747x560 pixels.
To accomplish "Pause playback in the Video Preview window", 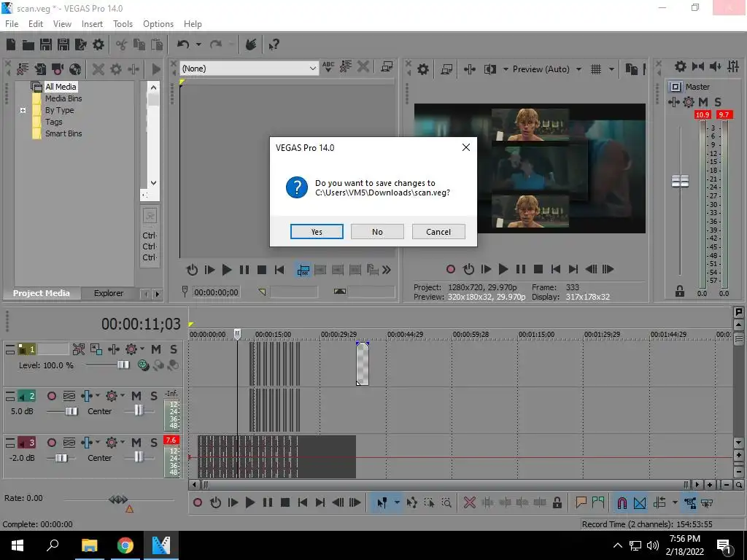I will tap(521, 270).
